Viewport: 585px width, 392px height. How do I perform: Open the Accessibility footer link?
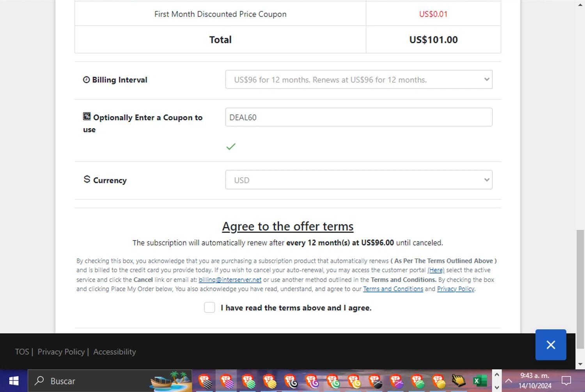pyautogui.click(x=114, y=351)
